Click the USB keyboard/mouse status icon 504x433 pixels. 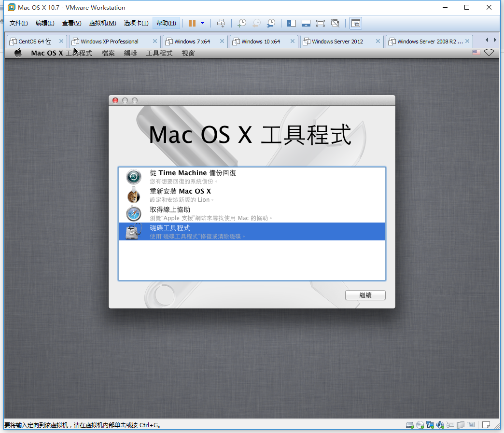(x=450, y=425)
